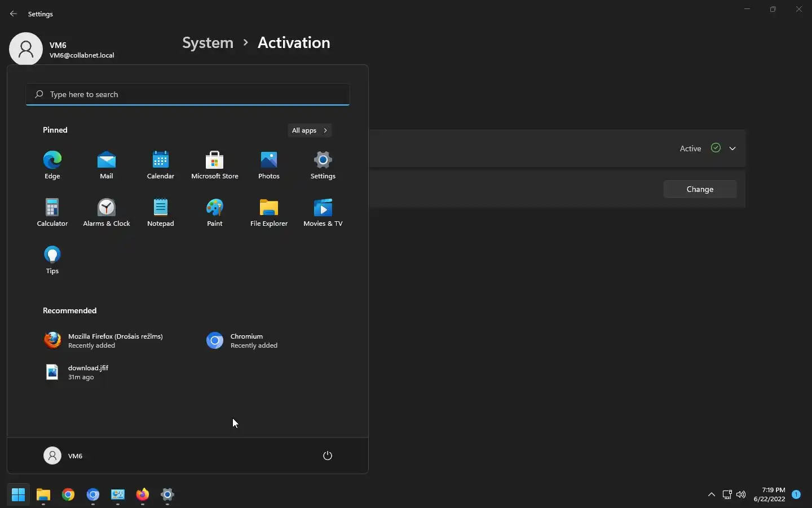Screen dimensions: 812x508
Task: Open the VM6 user account menu
Action: click(63, 456)
